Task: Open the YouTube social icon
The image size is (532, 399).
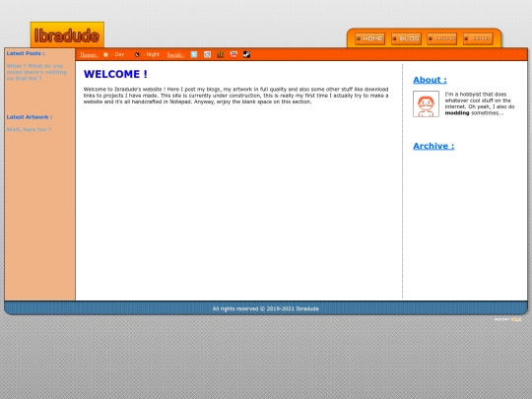Action: pyautogui.click(x=233, y=54)
